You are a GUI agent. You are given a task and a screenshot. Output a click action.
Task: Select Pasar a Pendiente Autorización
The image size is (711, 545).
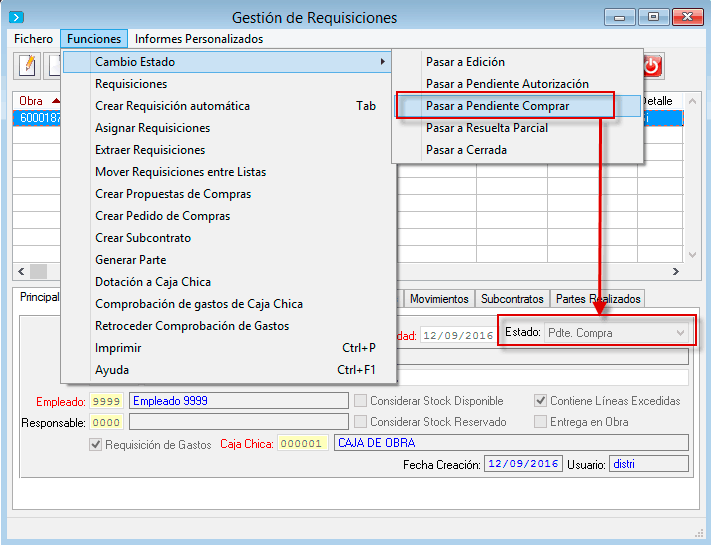[517, 84]
